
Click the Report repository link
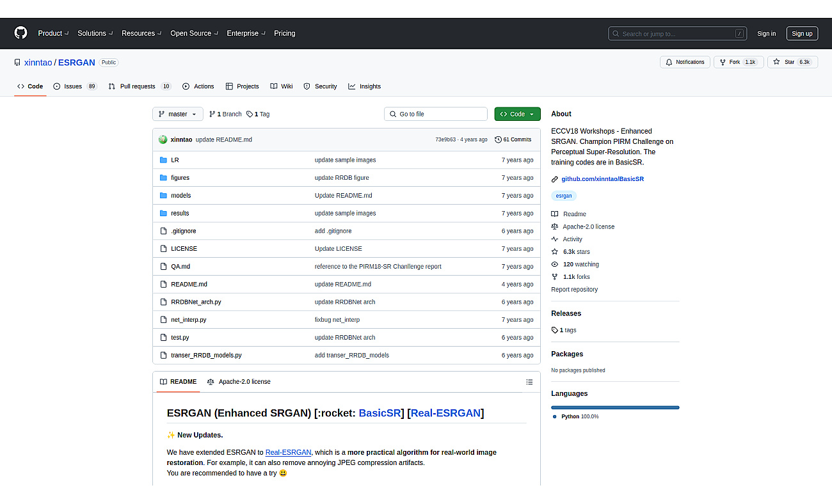[574, 290]
